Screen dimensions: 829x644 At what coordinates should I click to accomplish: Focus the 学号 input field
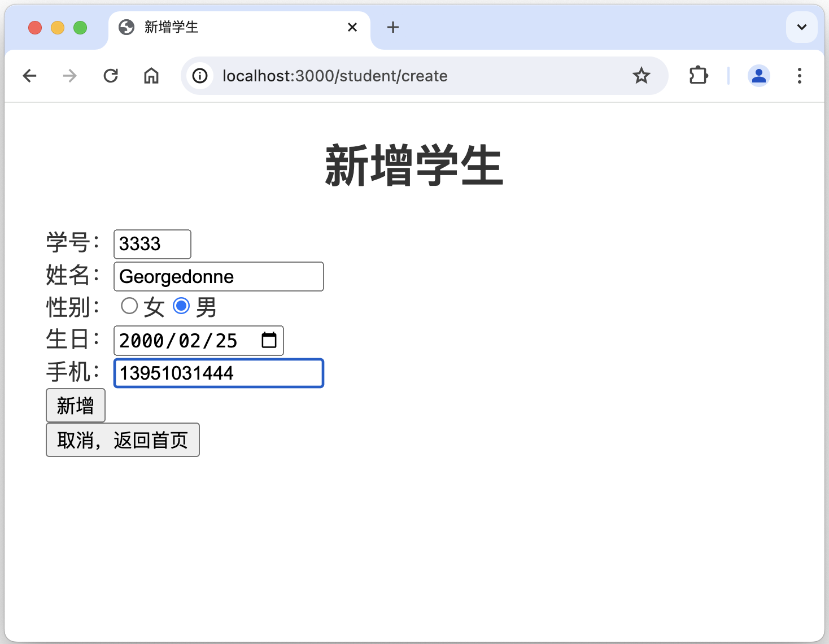(x=152, y=244)
